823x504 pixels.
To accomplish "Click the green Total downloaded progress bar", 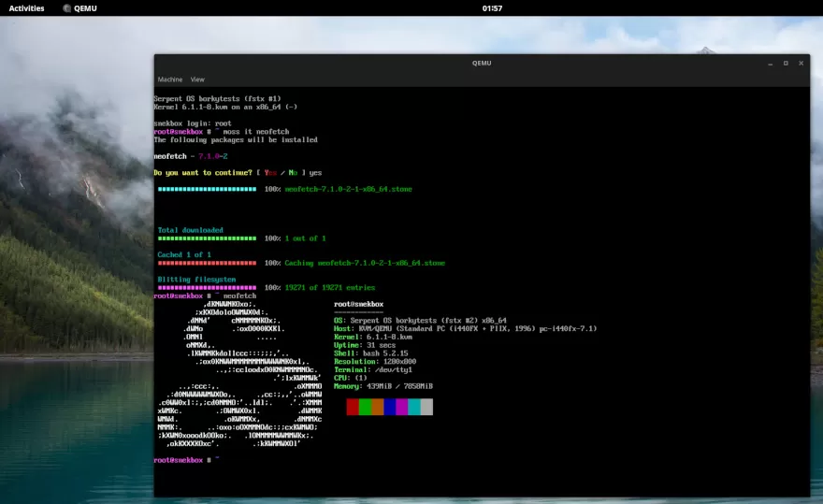I will 207,238.
